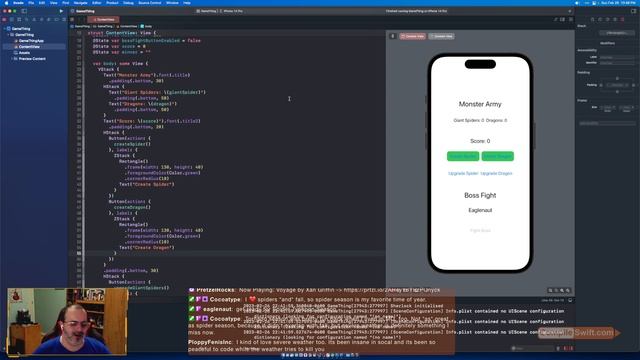Click Create Dragon button in preview

[497, 156]
